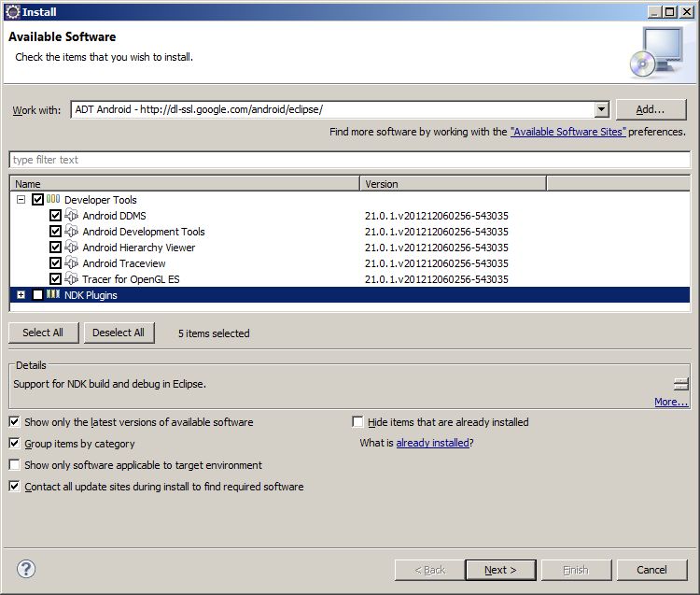Click the Android Hierarchy Viewer feature icon
700x595 pixels.
[x=72, y=247]
